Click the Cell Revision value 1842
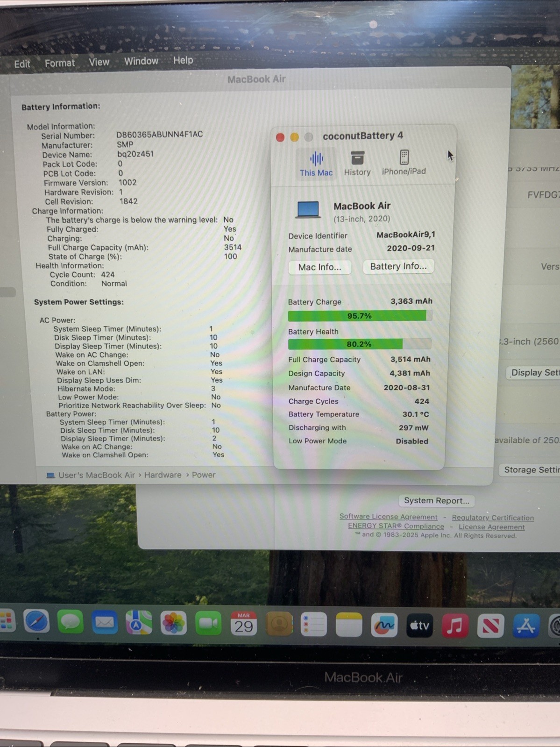560x747 pixels. pos(128,201)
